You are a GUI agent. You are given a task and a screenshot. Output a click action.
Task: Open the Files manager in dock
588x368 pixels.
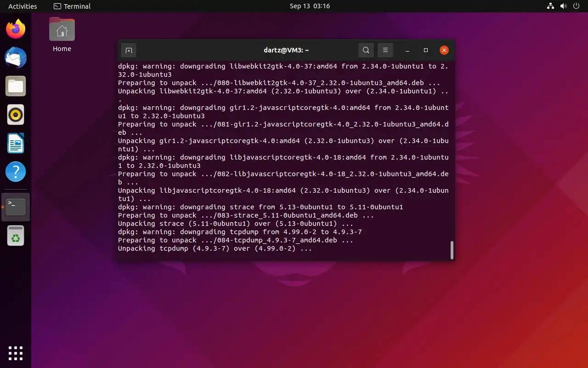pos(16,86)
